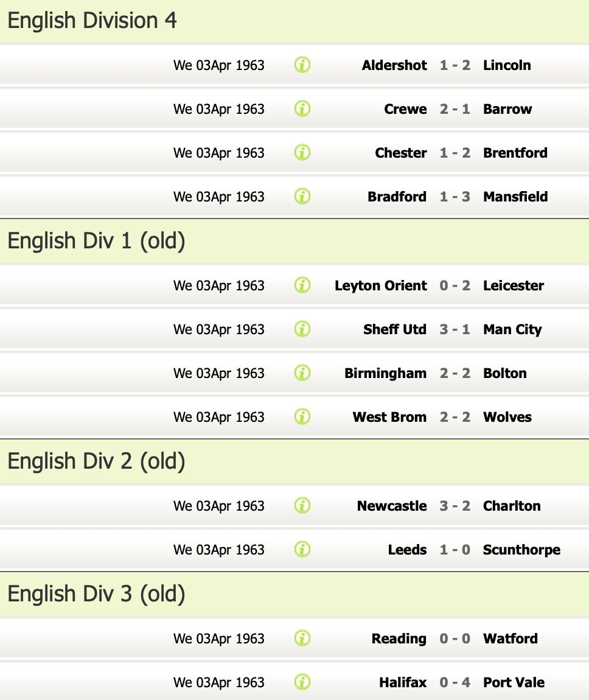Click the Leicester team name

514,285
